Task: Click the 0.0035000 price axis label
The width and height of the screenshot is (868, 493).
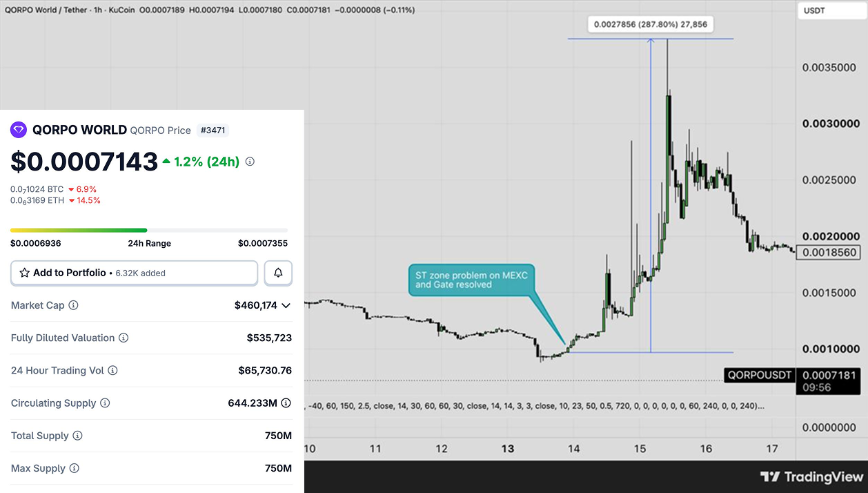Action: 831,68
